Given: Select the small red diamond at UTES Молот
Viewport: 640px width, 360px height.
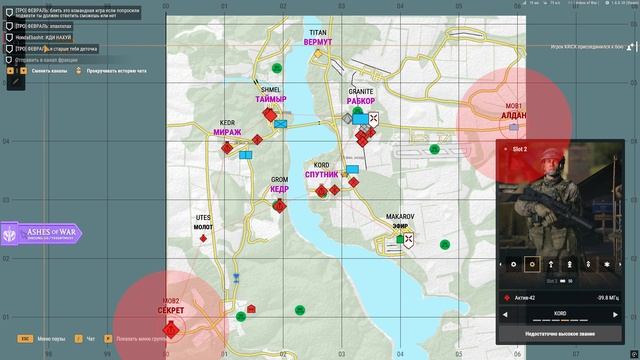Looking at the screenshot, I should [203, 238].
